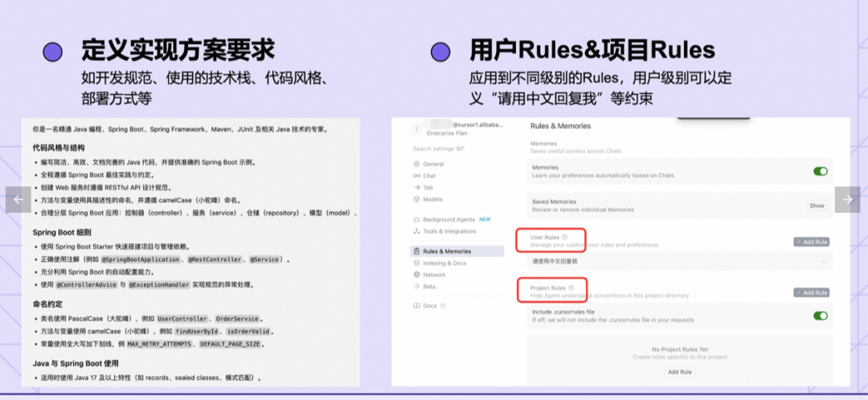Go to next slide with right arrow
The image size is (868, 400).
click(847, 200)
